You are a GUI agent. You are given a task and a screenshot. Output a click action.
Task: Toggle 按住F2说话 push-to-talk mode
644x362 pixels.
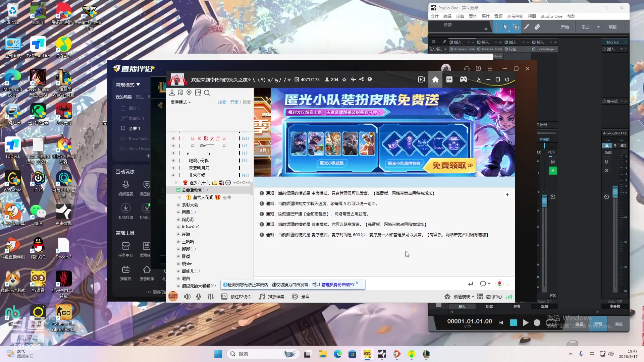click(x=236, y=297)
